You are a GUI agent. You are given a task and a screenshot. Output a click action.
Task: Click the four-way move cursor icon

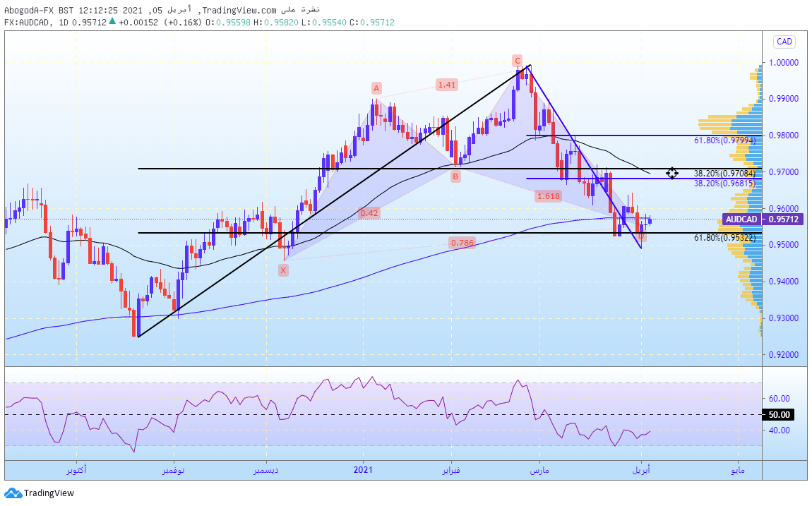[x=671, y=174]
